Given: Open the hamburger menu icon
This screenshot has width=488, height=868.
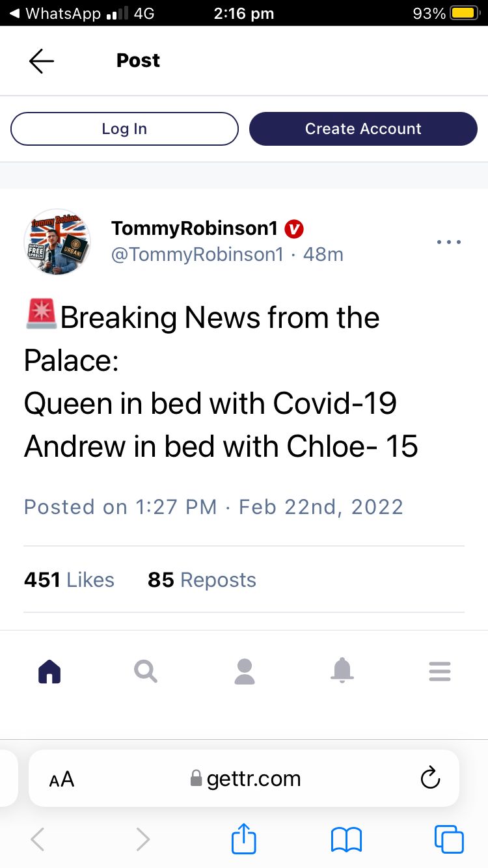Looking at the screenshot, I should [440, 671].
